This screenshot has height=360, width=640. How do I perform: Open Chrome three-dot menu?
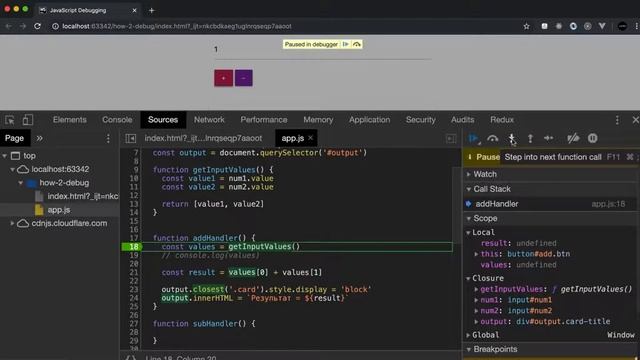[636, 26]
